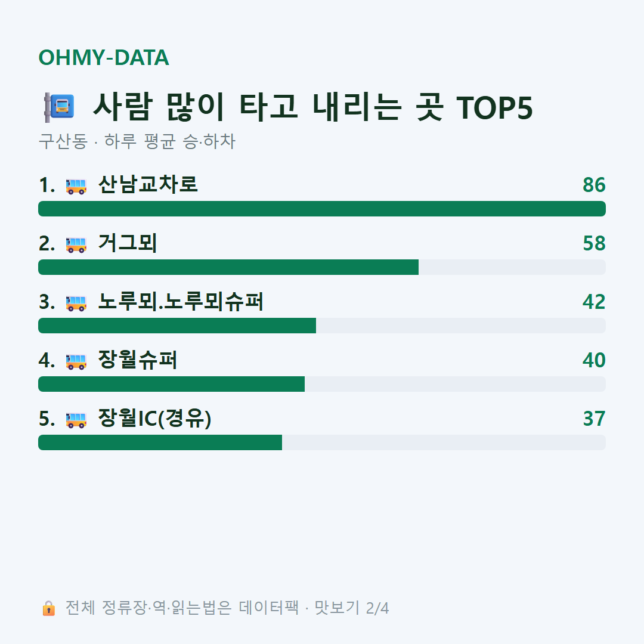Click the bus icon beside 거그뫼
This screenshot has height=644, width=644.
click(x=76, y=245)
